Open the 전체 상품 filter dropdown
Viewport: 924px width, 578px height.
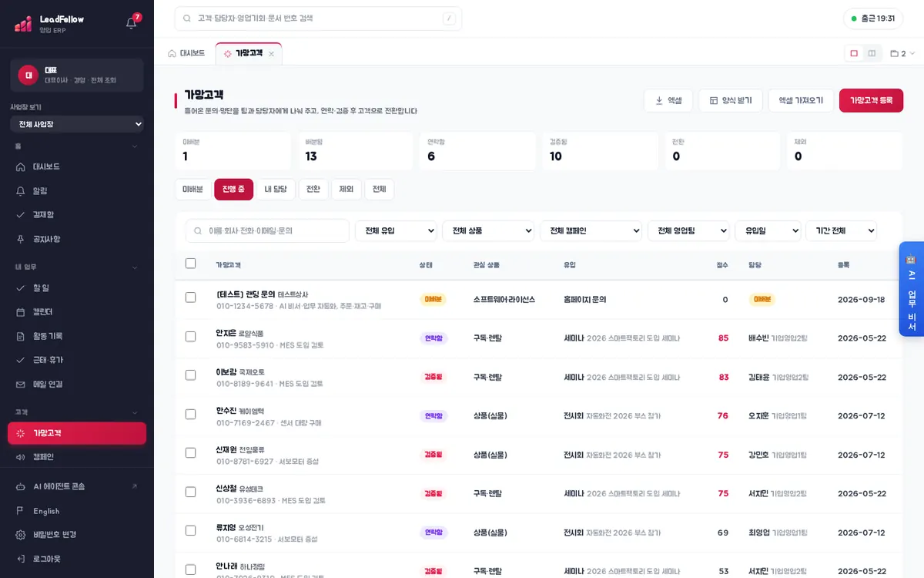pos(488,230)
